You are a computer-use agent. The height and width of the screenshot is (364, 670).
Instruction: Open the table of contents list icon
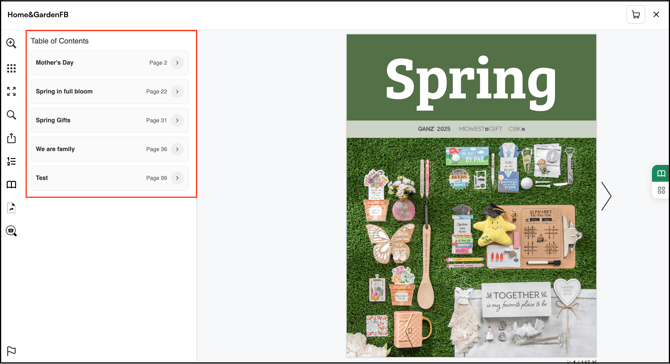click(11, 161)
